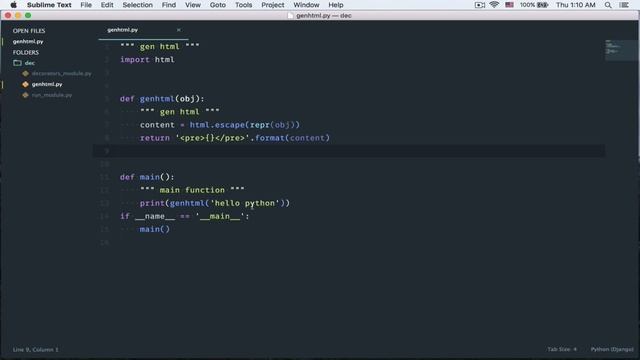The height and width of the screenshot is (360, 640).
Task: Click the US flag input source icon
Action: [x=509, y=5]
